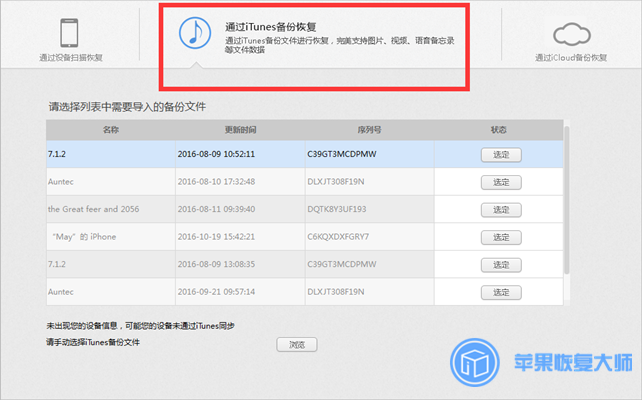Image resolution: width=642 pixels, height=400 pixels.
Task: Switch to 通过设备扫描恢复 tab label
Action: click(71, 58)
